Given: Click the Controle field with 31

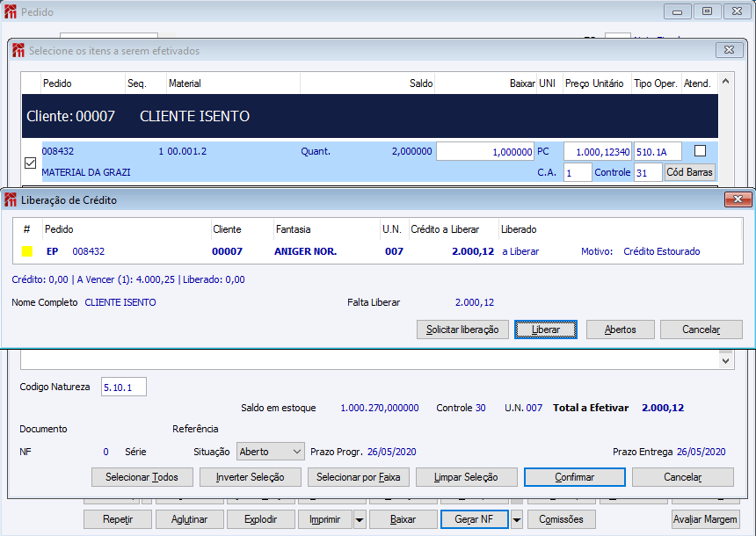Looking at the screenshot, I should click(648, 172).
